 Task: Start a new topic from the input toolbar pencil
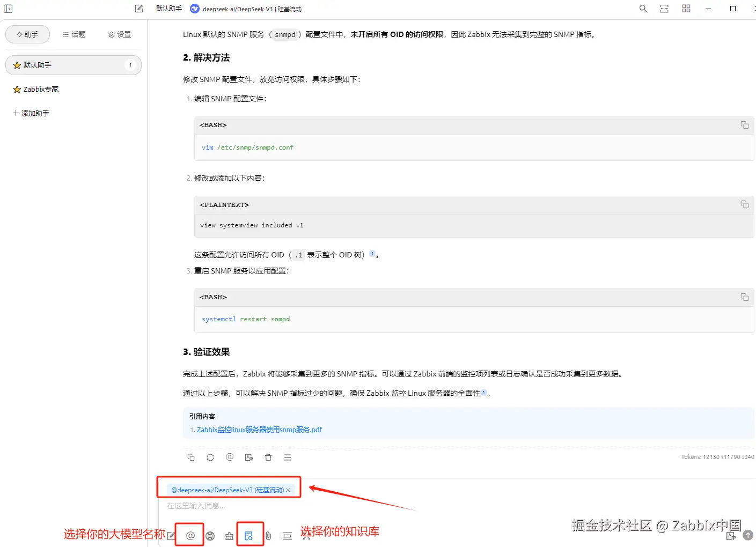[171, 536]
